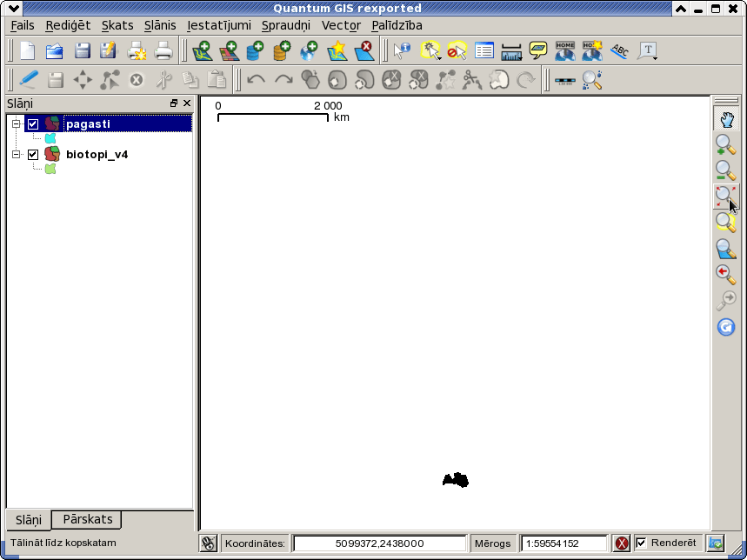Image resolution: width=747 pixels, height=560 pixels.
Task: Collapse the pagasti layer tree
Action: (x=17, y=124)
